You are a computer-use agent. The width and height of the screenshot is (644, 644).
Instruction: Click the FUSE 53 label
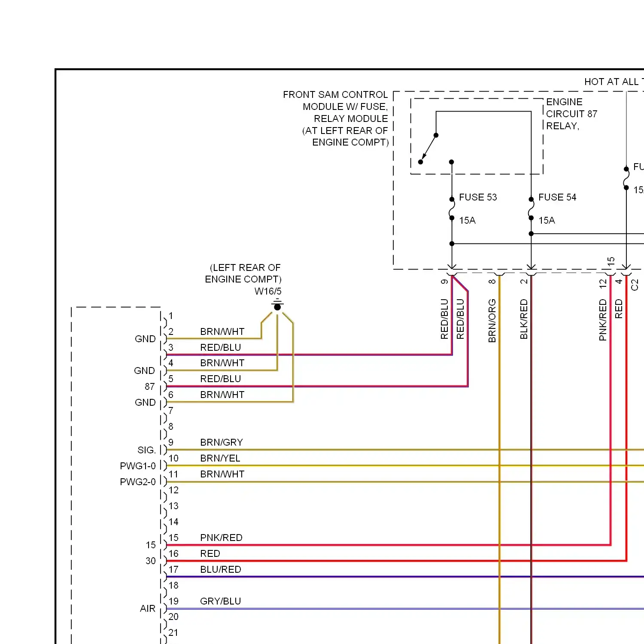click(478, 197)
